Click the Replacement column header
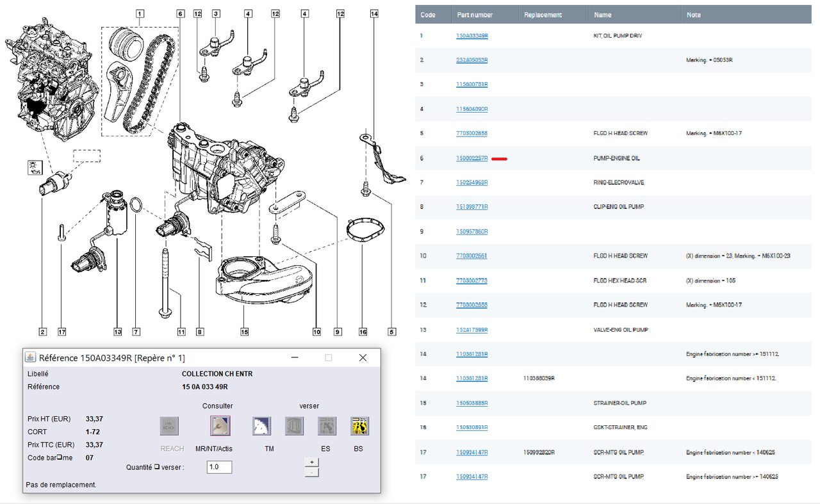820x504 pixels. point(543,15)
